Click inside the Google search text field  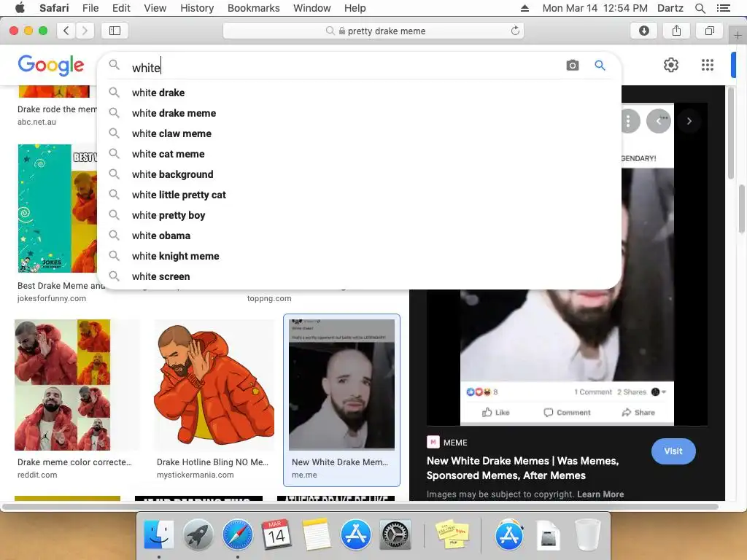343,67
